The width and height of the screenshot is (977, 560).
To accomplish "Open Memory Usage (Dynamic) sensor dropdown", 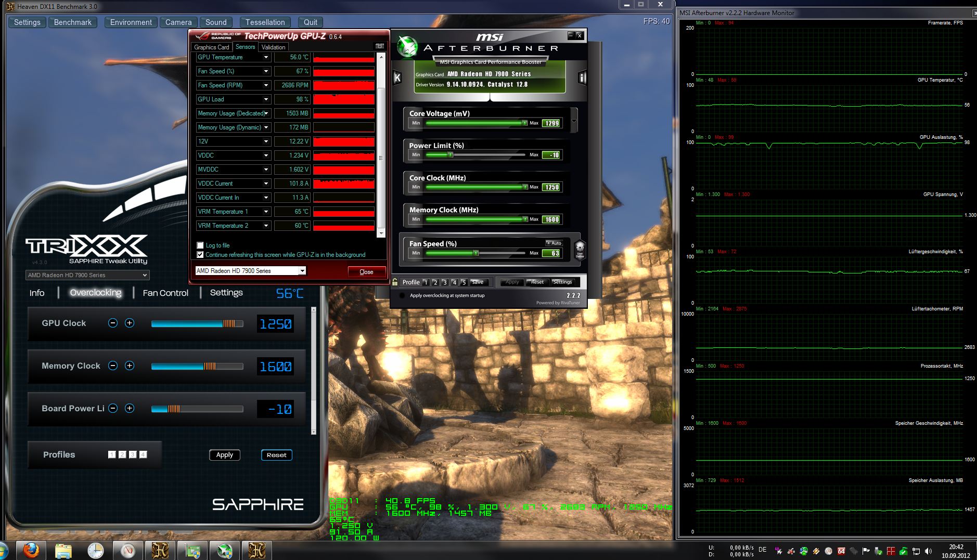I will tap(266, 127).
